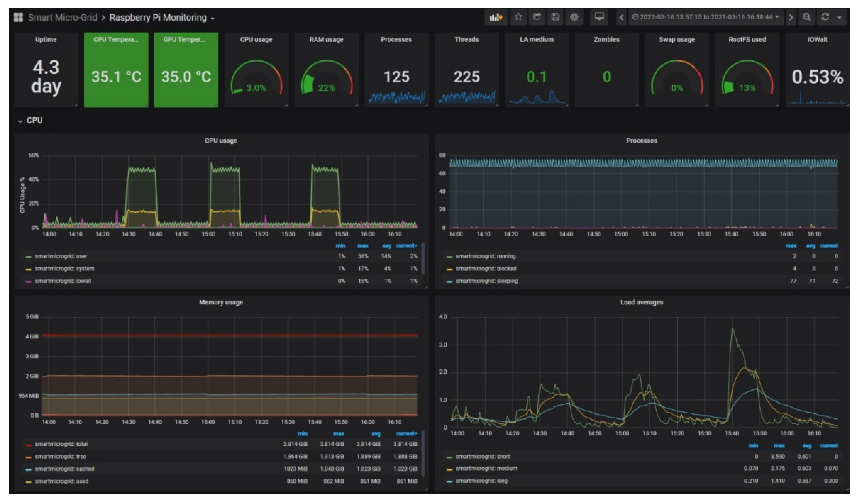Open the share dashboard icon
Viewport: 859px width, 504px height.
[537, 17]
